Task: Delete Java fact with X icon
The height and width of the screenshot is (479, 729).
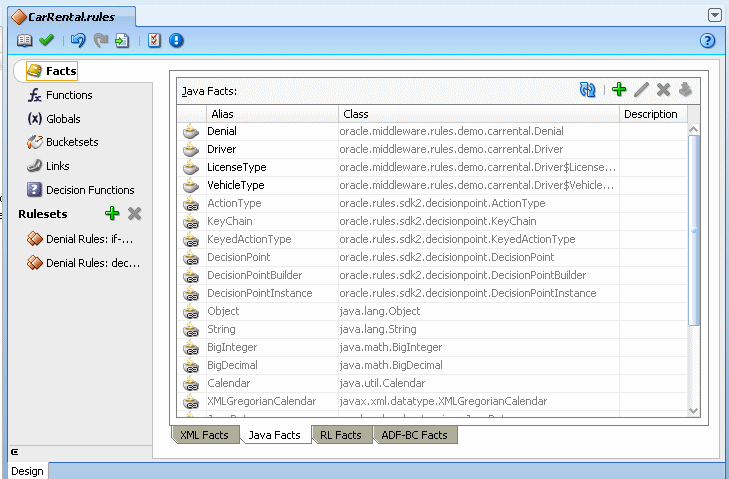Action: (663, 89)
